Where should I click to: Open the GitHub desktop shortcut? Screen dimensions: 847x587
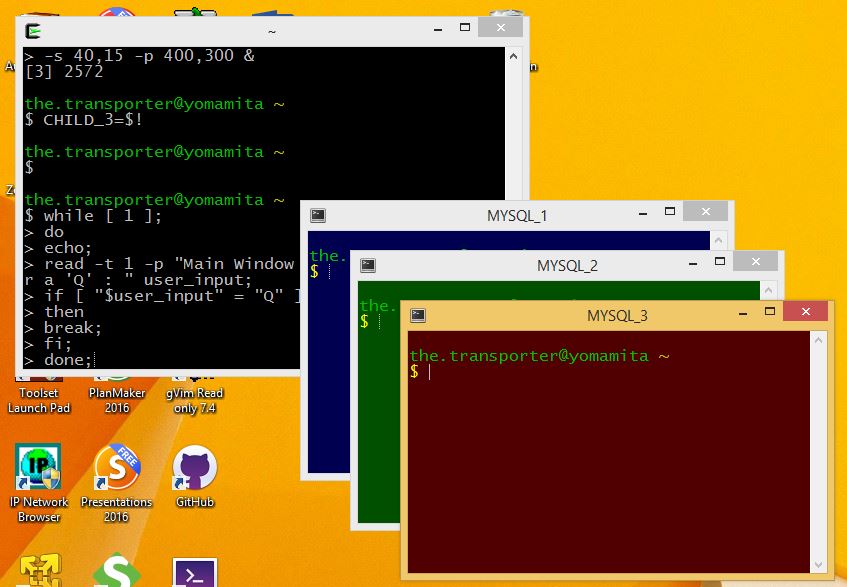[194, 475]
